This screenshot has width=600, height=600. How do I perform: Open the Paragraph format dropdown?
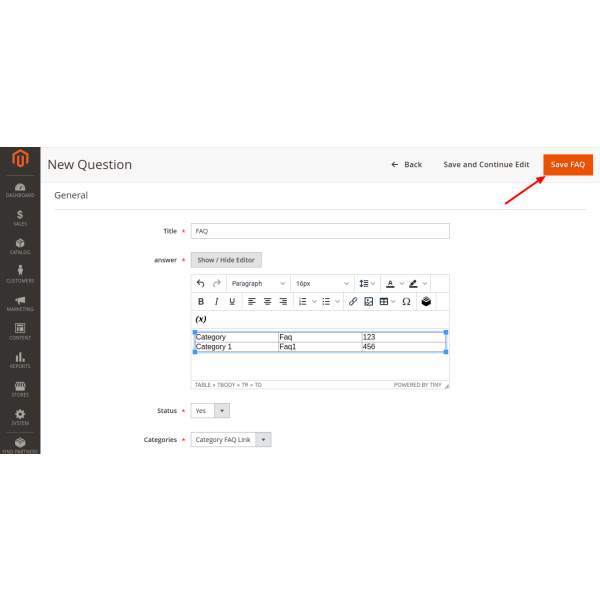258,284
